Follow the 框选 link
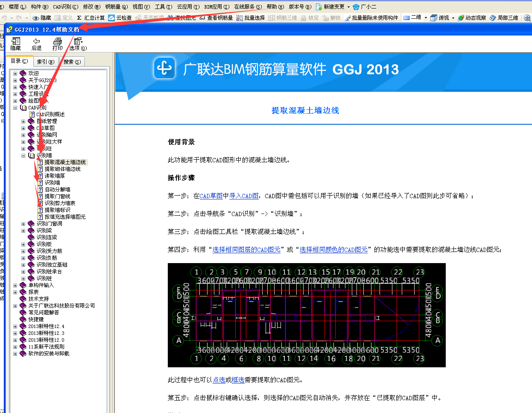This screenshot has height=413, width=532. (x=238, y=380)
